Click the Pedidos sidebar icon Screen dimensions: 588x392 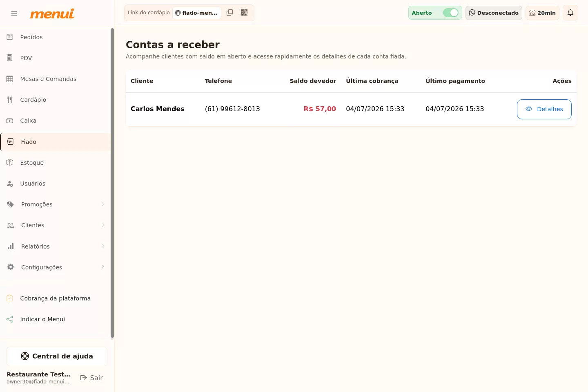pos(10,37)
